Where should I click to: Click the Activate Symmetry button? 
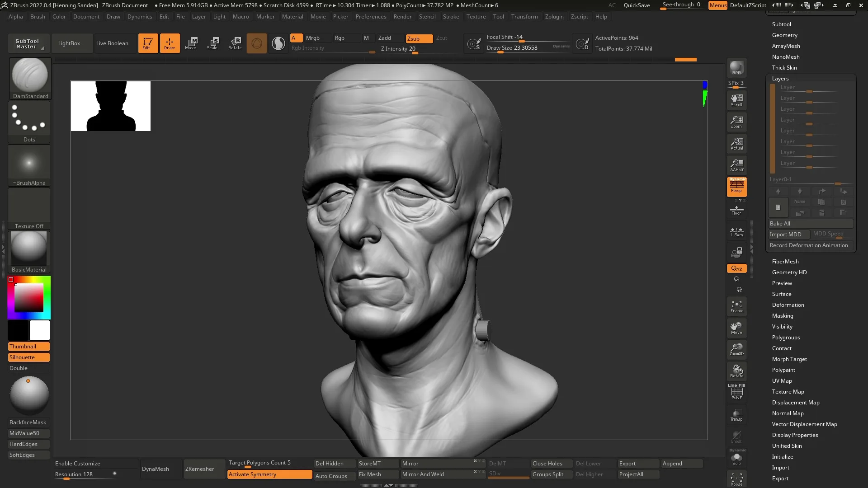[x=269, y=474]
